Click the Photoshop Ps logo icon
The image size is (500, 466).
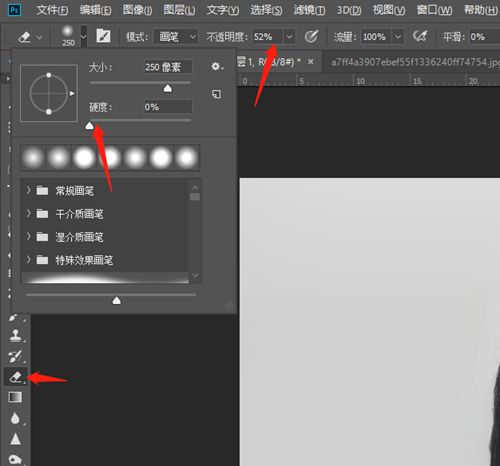pyautogui.click(x=14, y=10)
